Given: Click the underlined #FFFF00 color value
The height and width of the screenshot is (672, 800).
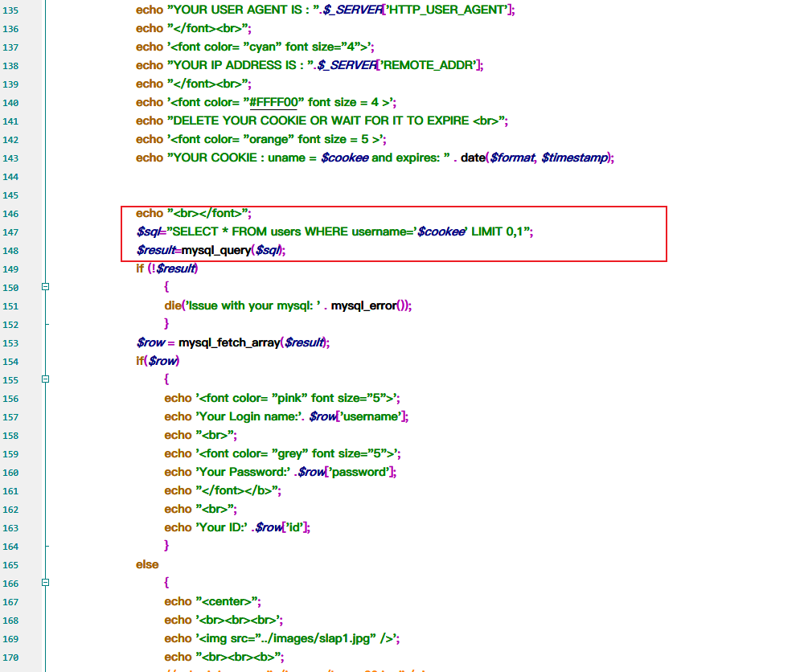Looking at the screenshot, I should (274, 103).
